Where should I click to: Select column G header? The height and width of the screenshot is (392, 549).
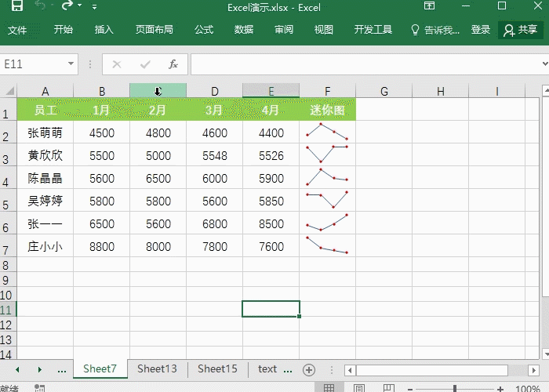pyautogui.click(x=384, y=91)
